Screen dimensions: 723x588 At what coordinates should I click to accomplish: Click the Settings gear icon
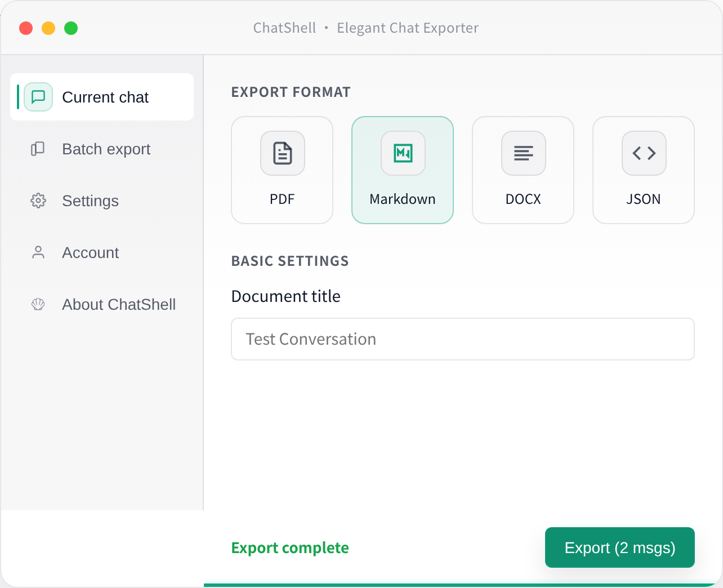pyautogui.click(x=38, y=201)
